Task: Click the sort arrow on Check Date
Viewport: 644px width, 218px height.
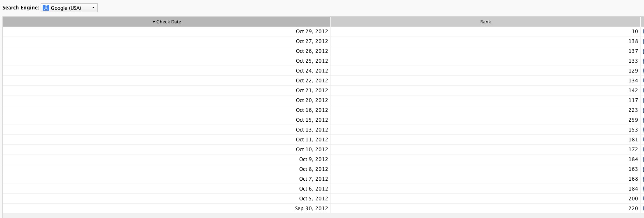Action: point(154,22)
